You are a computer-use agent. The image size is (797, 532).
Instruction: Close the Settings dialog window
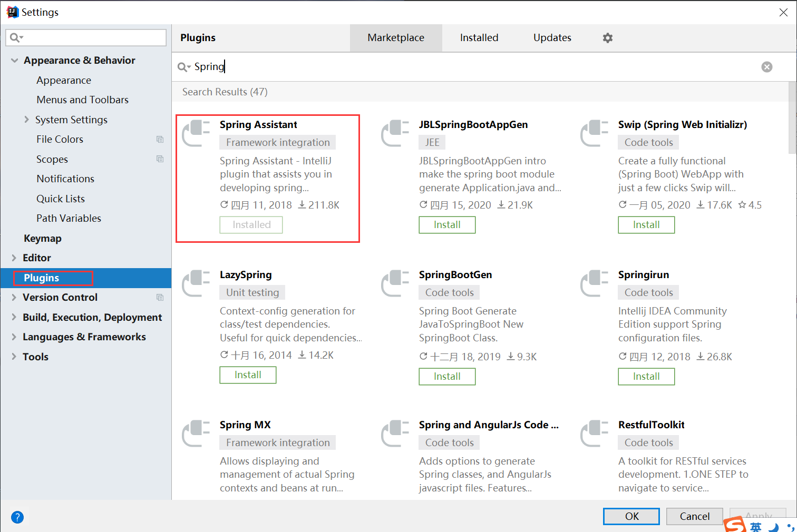[784, 12]
